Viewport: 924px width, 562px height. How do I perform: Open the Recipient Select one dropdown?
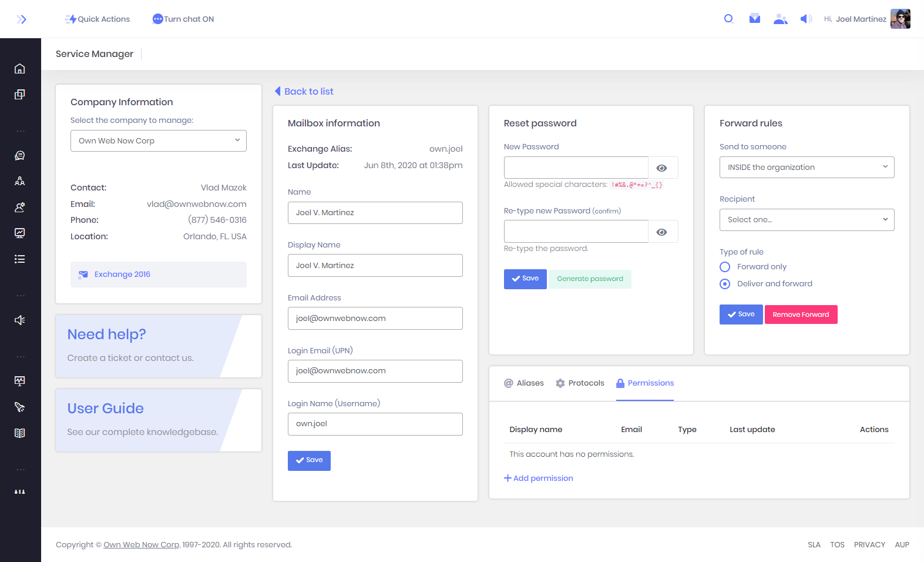[807, 220]
